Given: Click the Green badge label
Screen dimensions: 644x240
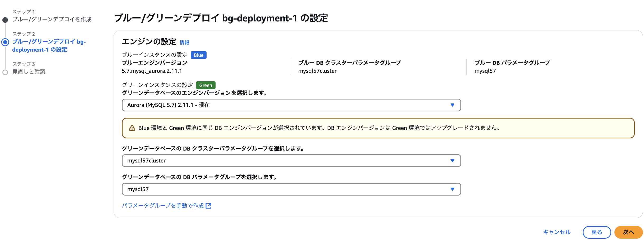Looking at the screenshot, I should click(x=206, y=85).
